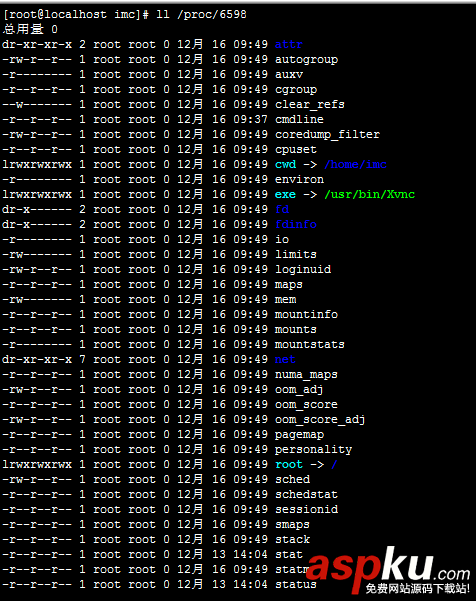Select the 'attr' directory name
Viewport: 476px width, 601px height.
(289, 44)
